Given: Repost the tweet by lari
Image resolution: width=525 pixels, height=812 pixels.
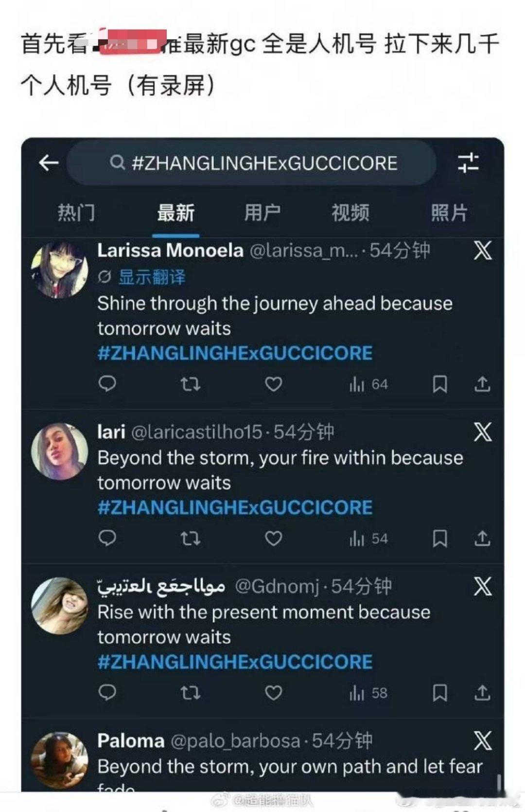Looking at the screenshot, I should pyautogui.click(x=190, y=539).
